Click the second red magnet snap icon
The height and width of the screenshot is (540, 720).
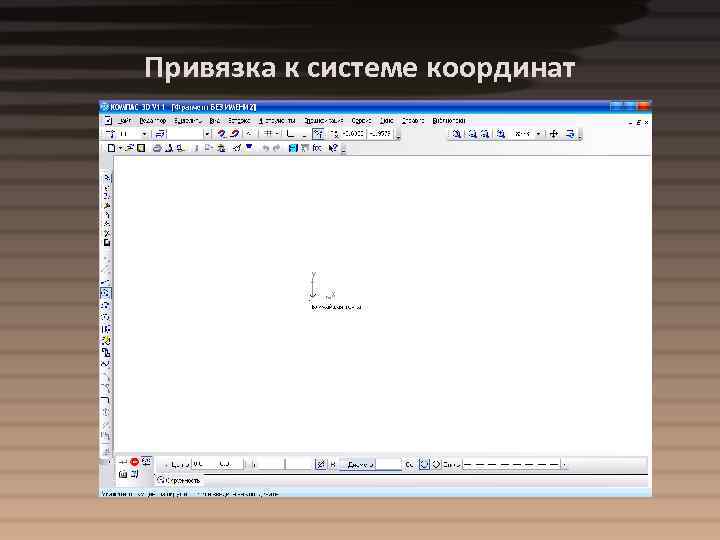click(x=235, y=134)
